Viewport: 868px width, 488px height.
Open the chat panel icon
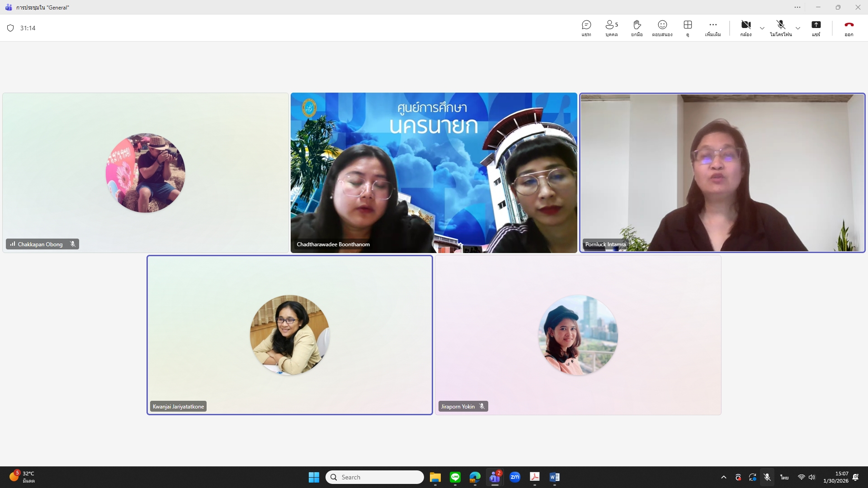pyautogui.click(x=586, y=28)
